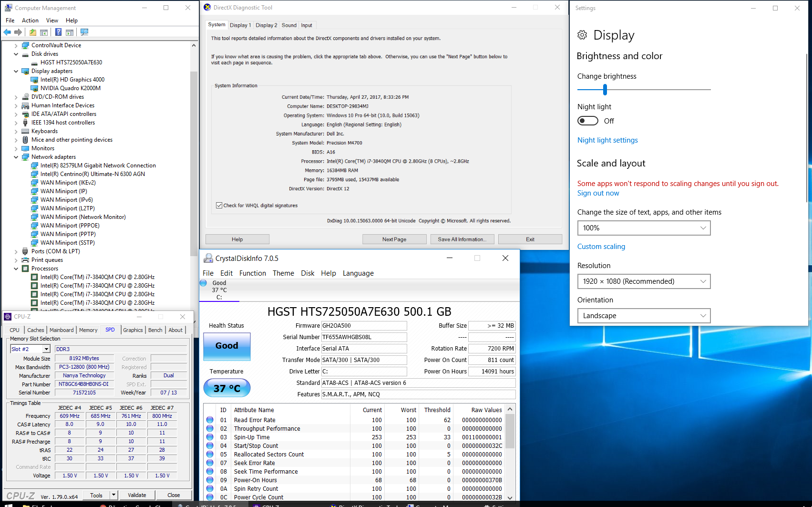The height and width of the screenshot is (507, 812).
Task: Click the Change brightness slider handle
Action: [x=605, y=89]
